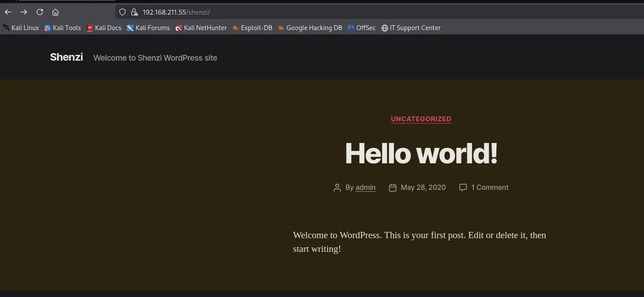The height and width of the screenshot is (297, 644).
Task: Open the Kali Docs bookmark
Action: [104, 28]
